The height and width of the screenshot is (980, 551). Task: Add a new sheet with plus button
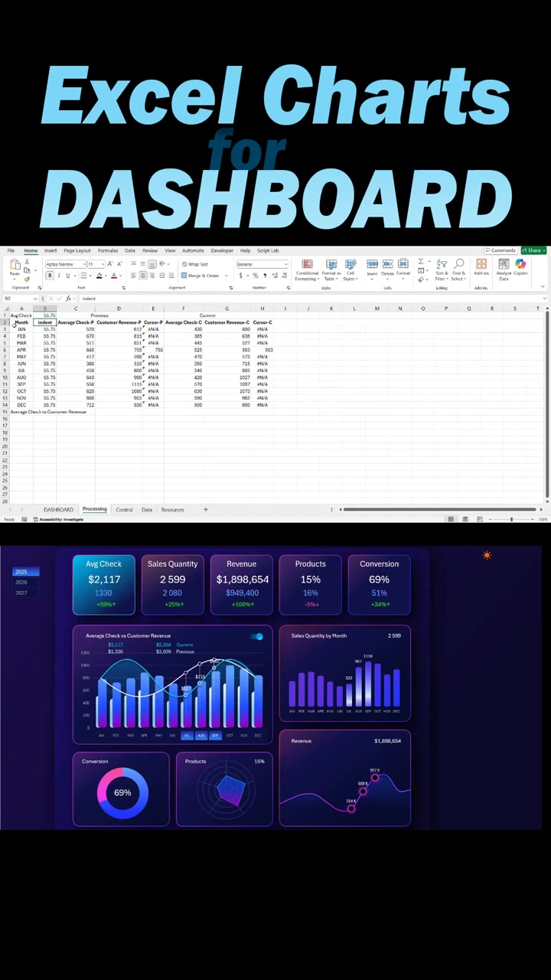pos(205,510)
